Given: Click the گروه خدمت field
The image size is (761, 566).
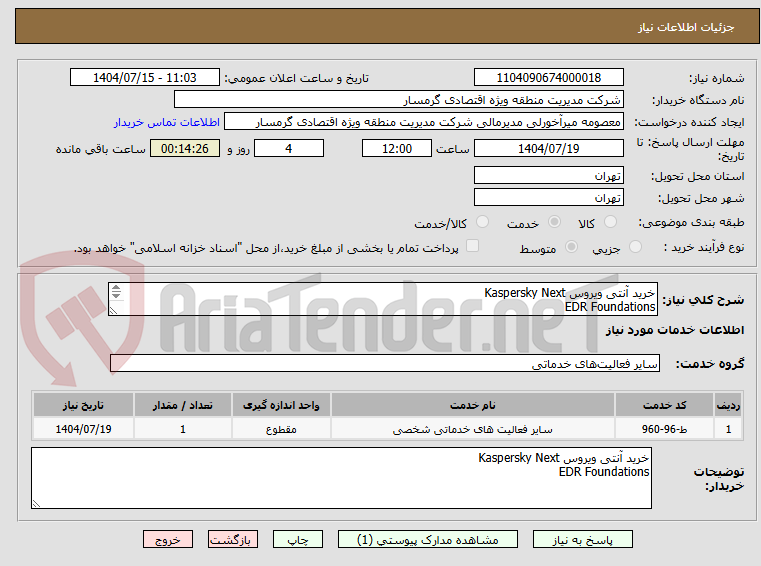Looking at the screenshot, I should pyautogui.click(x=384, y=363).
